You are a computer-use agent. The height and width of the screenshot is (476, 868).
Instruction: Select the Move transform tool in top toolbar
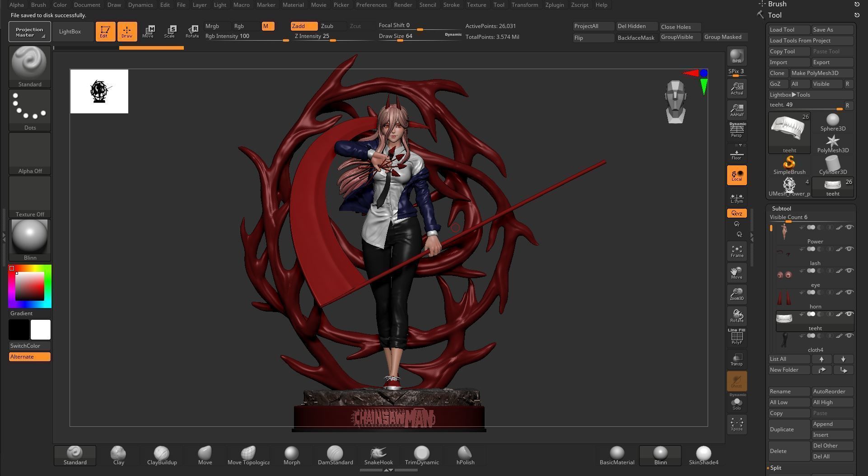tap(148, 32)
